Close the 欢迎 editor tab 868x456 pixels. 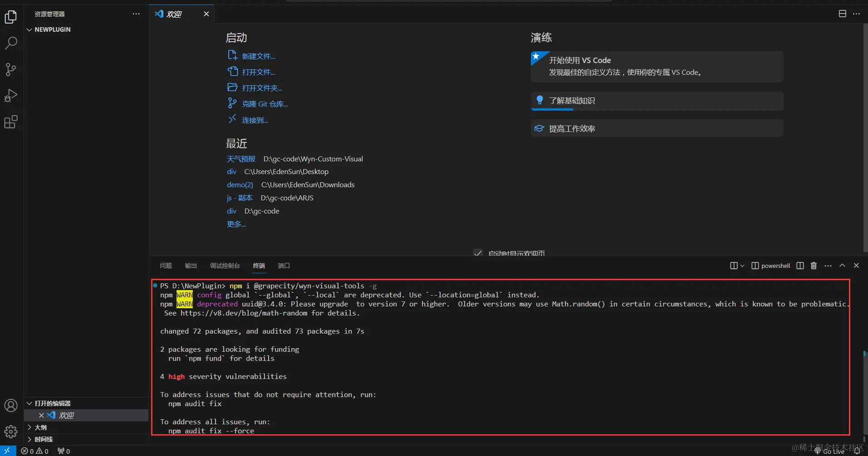click(x=206, y=14)
